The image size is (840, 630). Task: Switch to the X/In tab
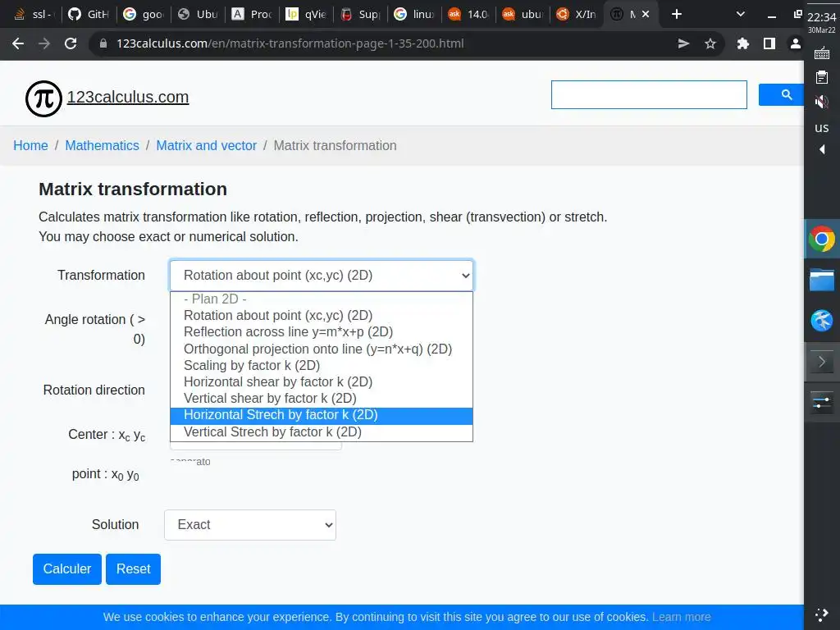(577, 14)
